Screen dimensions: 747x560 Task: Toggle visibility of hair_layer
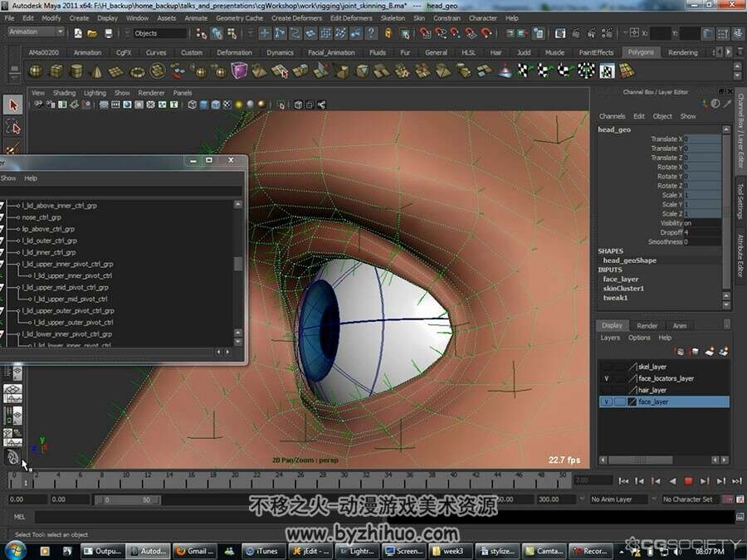[606, 390]
